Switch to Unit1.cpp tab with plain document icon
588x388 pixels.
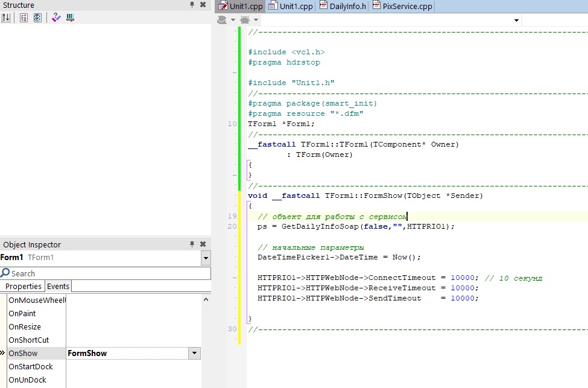coord(291,6)
